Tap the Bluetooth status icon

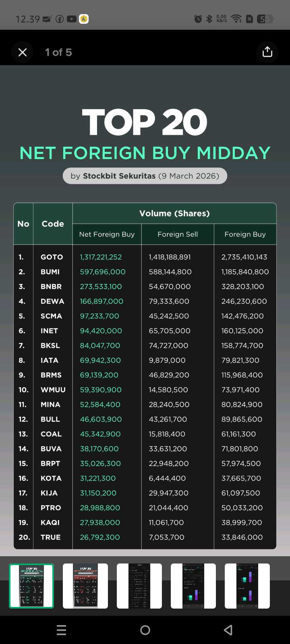pos(209,19)
